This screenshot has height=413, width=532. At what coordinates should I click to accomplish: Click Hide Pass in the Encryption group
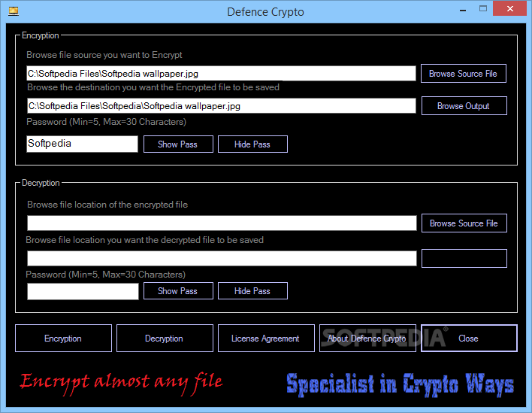pos(252,144)
